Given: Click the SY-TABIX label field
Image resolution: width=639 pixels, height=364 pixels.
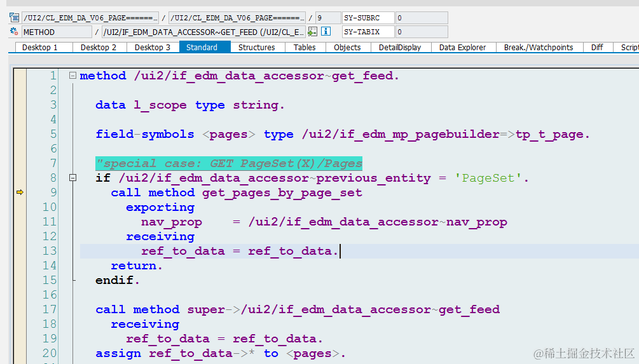Looking at the screenshot, I should (368, 32).
